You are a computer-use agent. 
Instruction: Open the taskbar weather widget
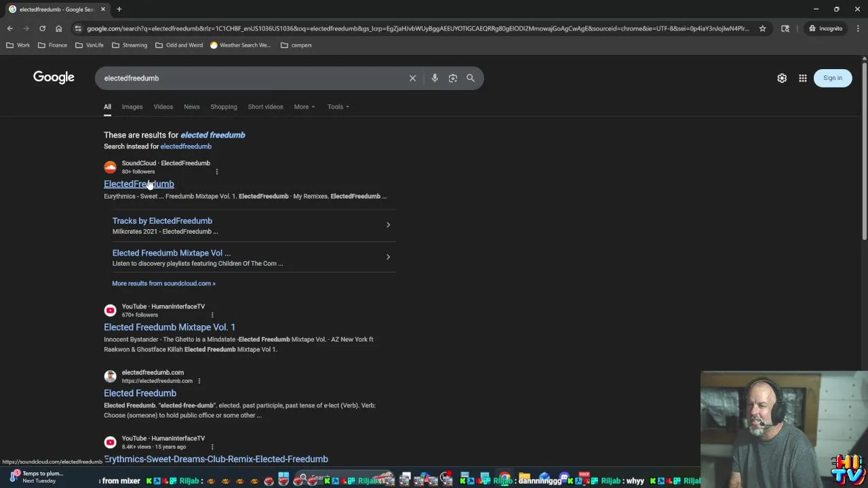pos(37,477)
